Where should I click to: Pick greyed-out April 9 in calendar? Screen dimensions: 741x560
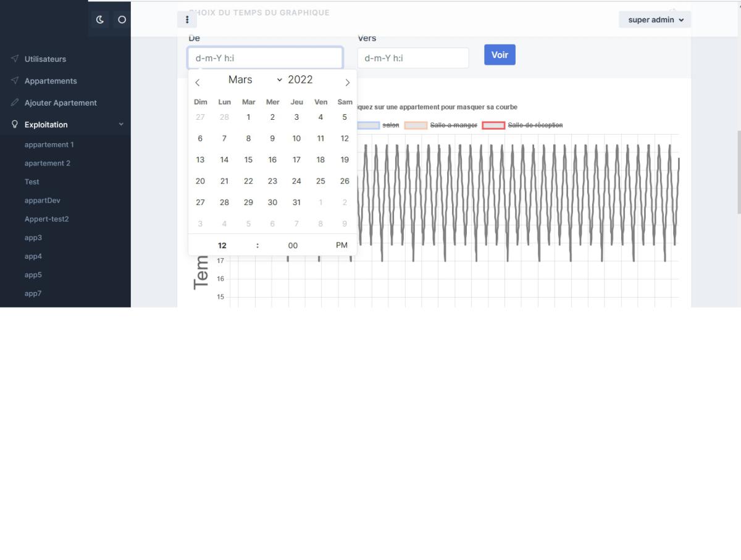(x=345, y=224)
